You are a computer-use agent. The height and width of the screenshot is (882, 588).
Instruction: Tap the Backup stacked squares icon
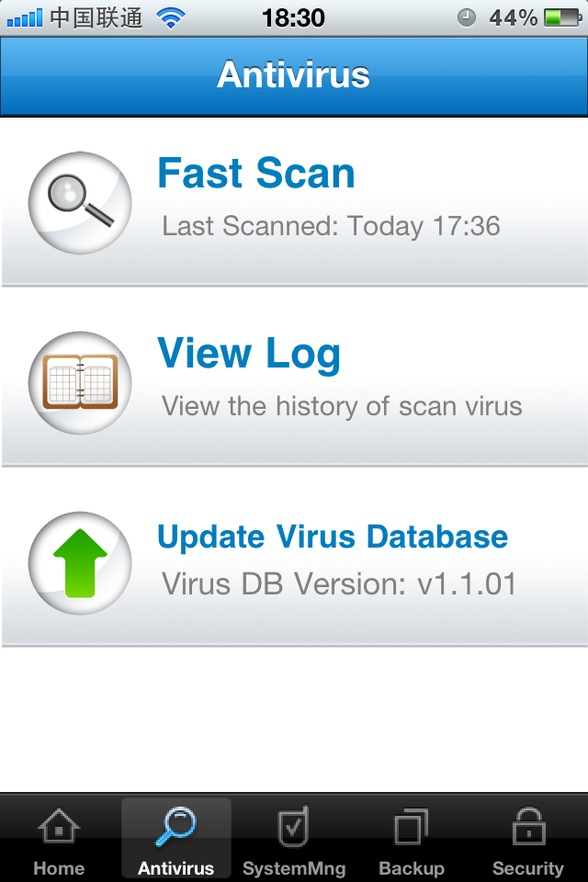point(412,827)
